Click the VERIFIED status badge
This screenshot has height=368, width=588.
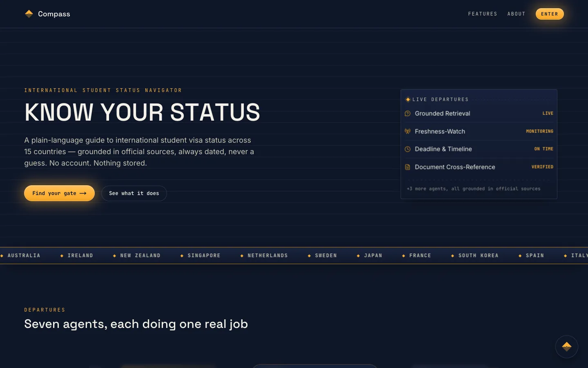(542, 167)
